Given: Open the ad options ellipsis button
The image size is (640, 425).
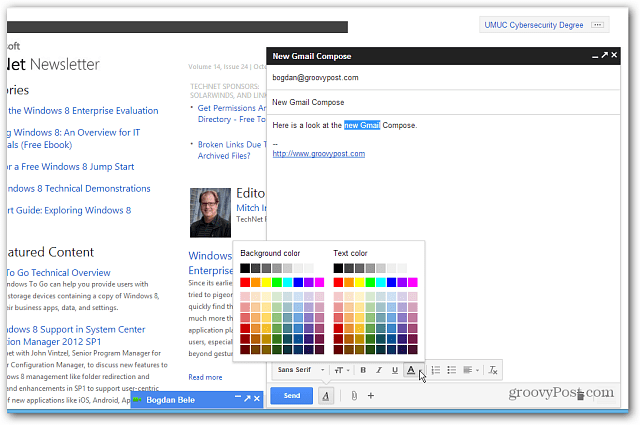Looking at the screenshot, I should 597,25.
